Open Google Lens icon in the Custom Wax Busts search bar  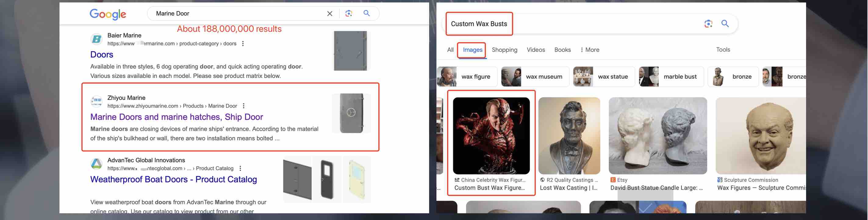(x=708, y=24)
